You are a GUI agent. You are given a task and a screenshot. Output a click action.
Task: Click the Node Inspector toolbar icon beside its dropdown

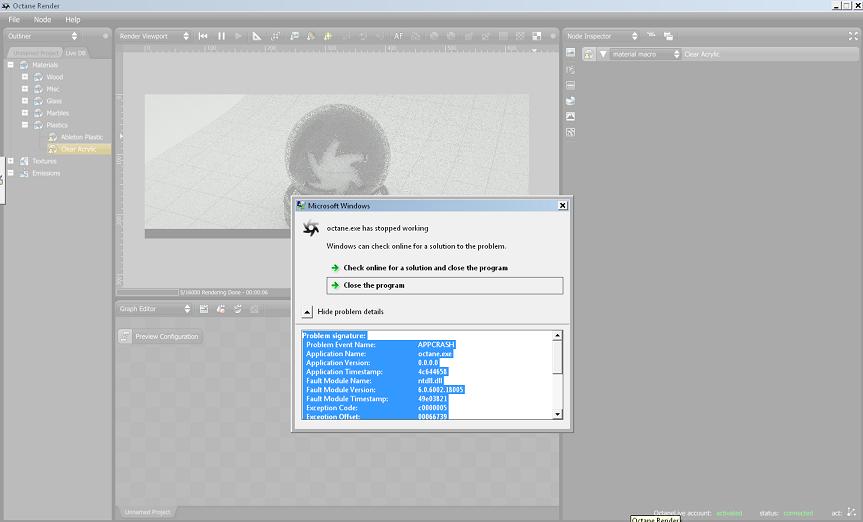[651, 36]
